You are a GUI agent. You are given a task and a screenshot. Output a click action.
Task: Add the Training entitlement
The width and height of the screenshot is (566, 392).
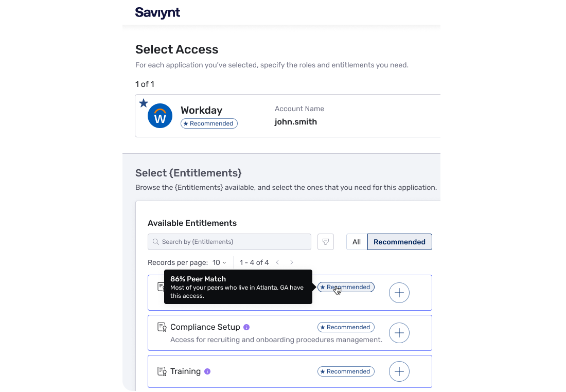tap(399, 371)
